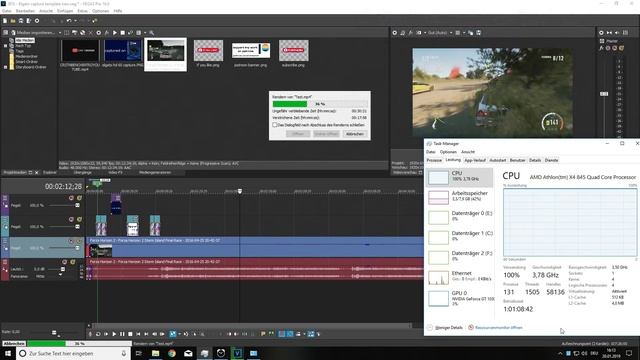Mute the second video track
640x360 pixels.
click(71, 219)
